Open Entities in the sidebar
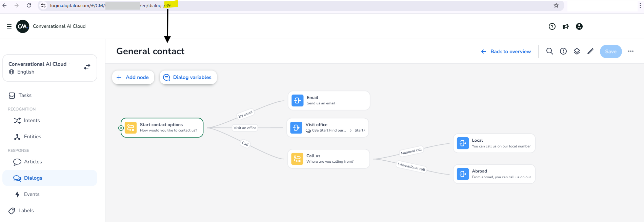The width and height of the screenshot is (644, 222). point(32,137)
